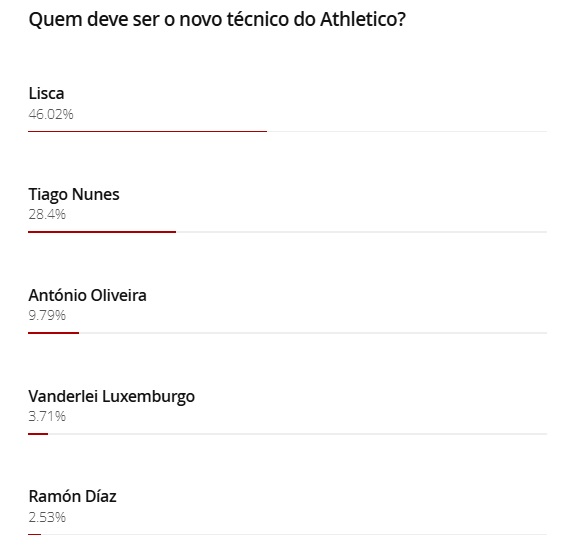Click the 2.53% percentage under Ramón Díaz

pyautogui.click(x=47, y=517)
